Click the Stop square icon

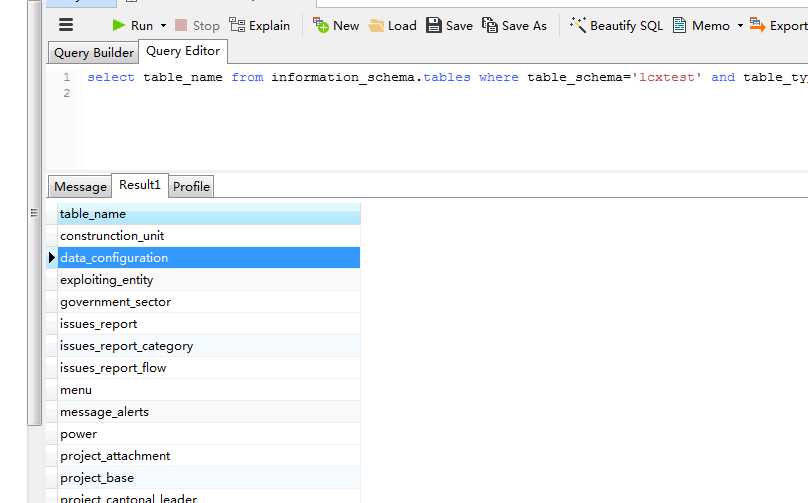(x=181, y=25)
